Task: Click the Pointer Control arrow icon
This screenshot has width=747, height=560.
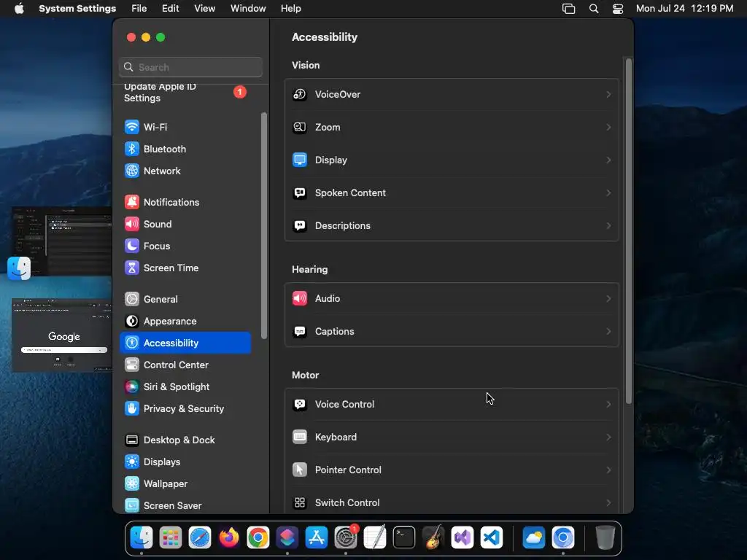Action: tap(300, 470)
